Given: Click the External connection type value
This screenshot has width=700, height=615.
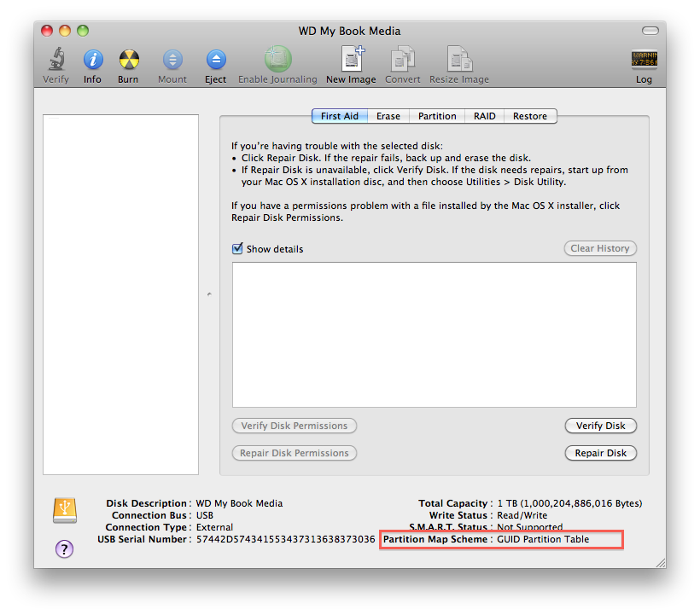Looking at the screenshot, I should [x=215, y=527].
